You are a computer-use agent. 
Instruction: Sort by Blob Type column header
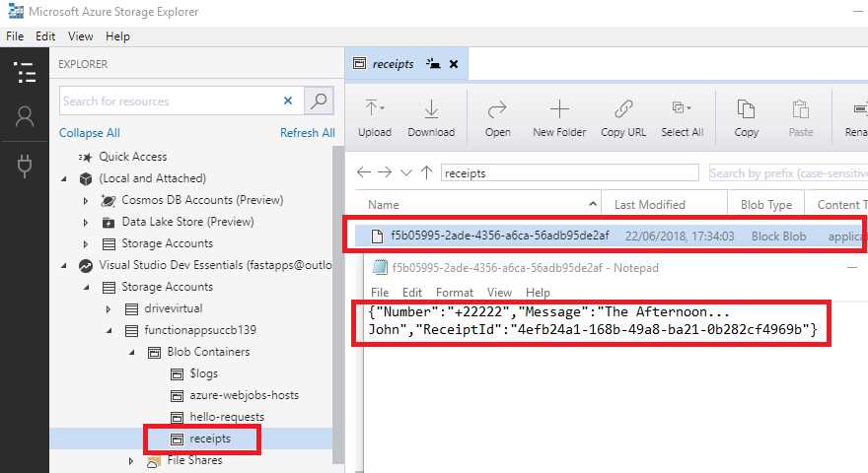(x=765, y=205)
